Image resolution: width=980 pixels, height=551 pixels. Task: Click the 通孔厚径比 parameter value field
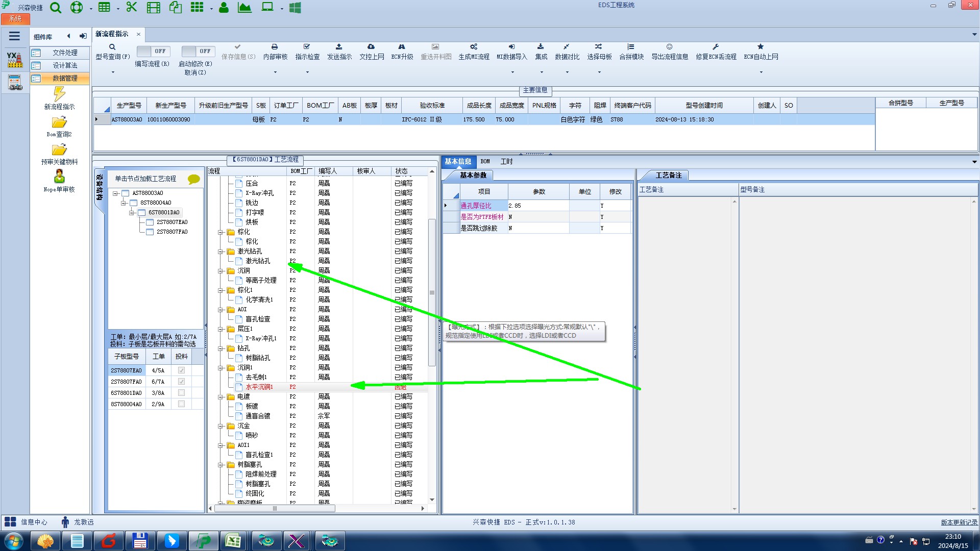(538, 206)
